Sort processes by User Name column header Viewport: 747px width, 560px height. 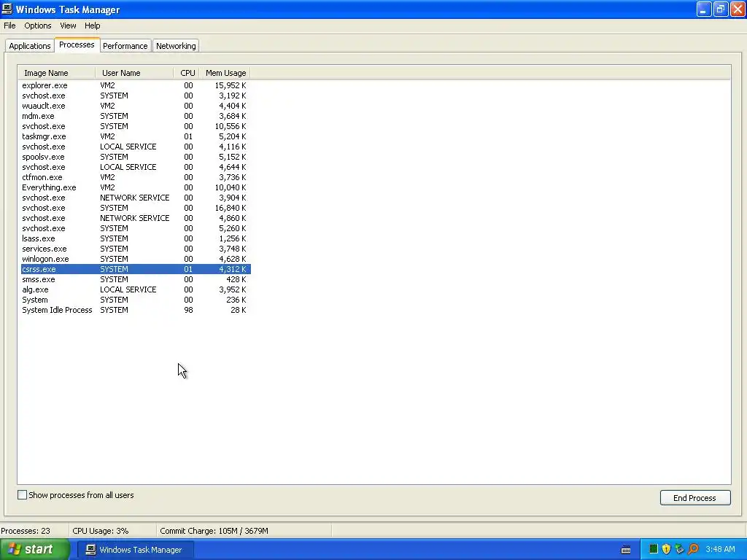click(134, 73)
